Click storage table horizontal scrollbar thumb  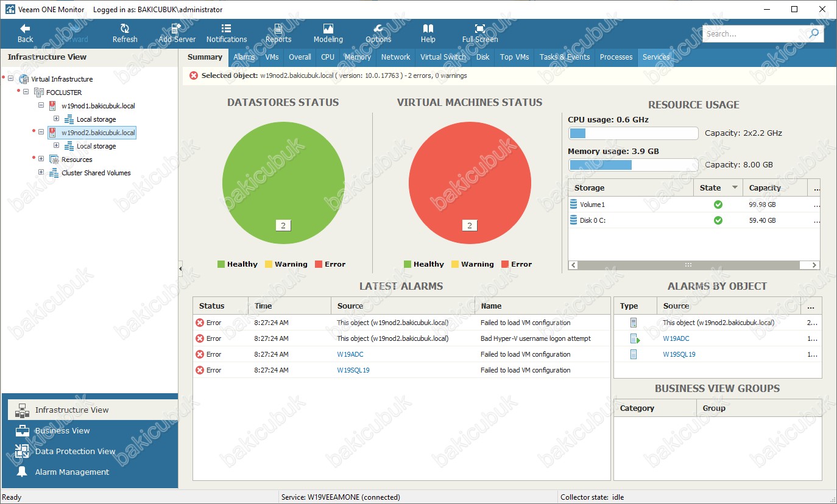(688, 265)
